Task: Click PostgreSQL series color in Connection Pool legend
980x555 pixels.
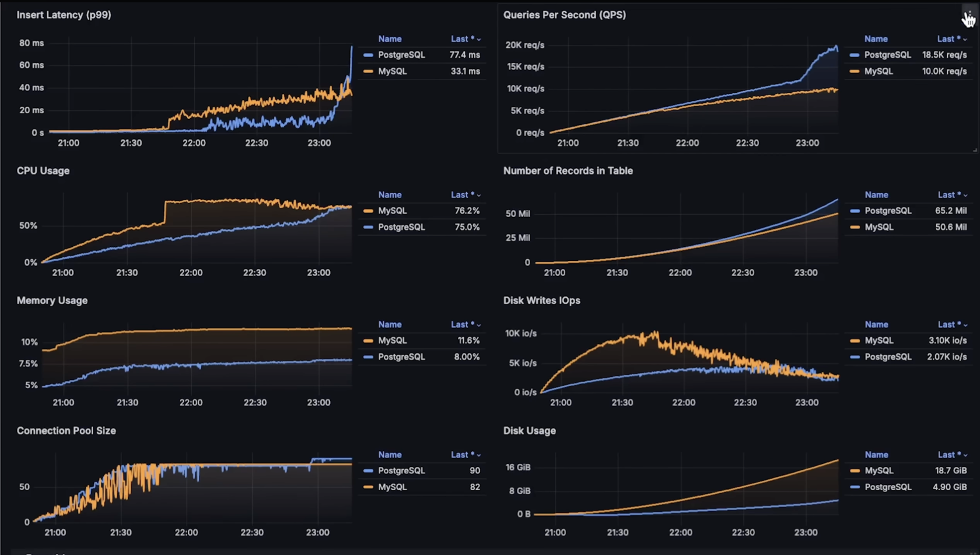Action: (368, 470)
